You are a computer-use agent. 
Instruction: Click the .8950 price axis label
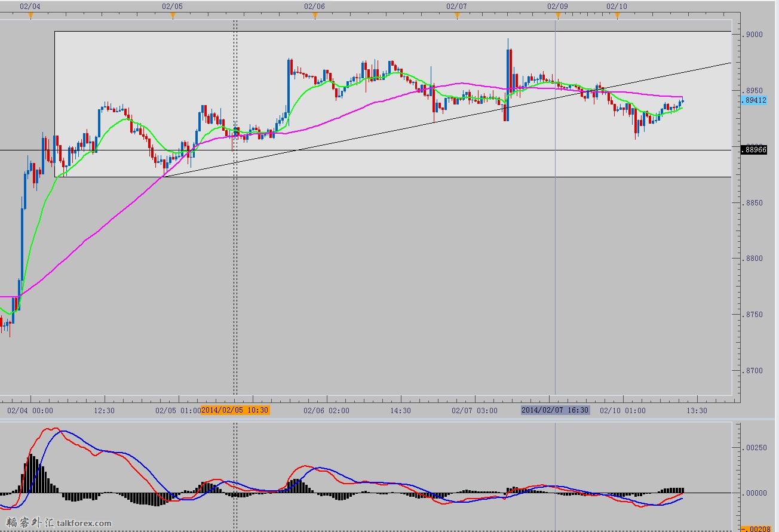[x=754, y=90]
